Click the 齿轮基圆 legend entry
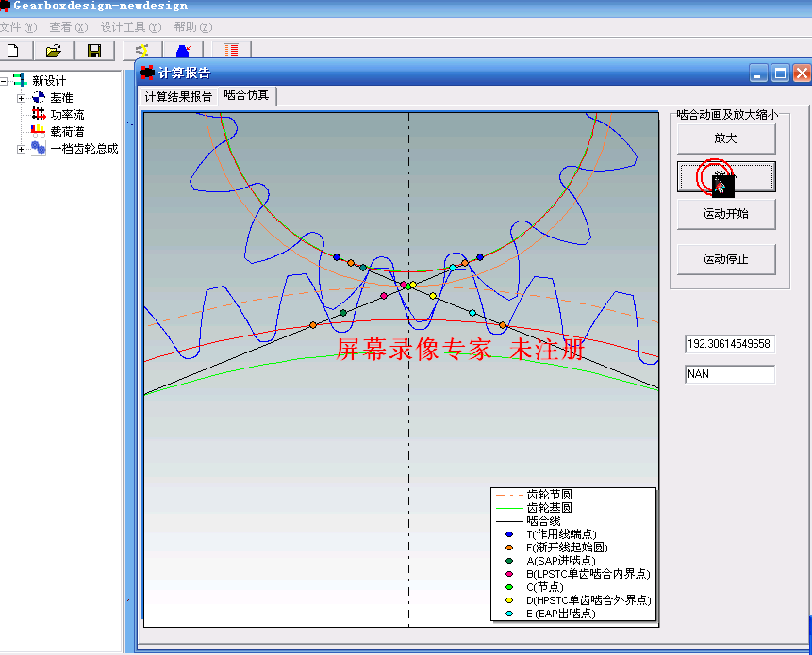This screenshot has width=812, height=655. [x=534, y=508]
